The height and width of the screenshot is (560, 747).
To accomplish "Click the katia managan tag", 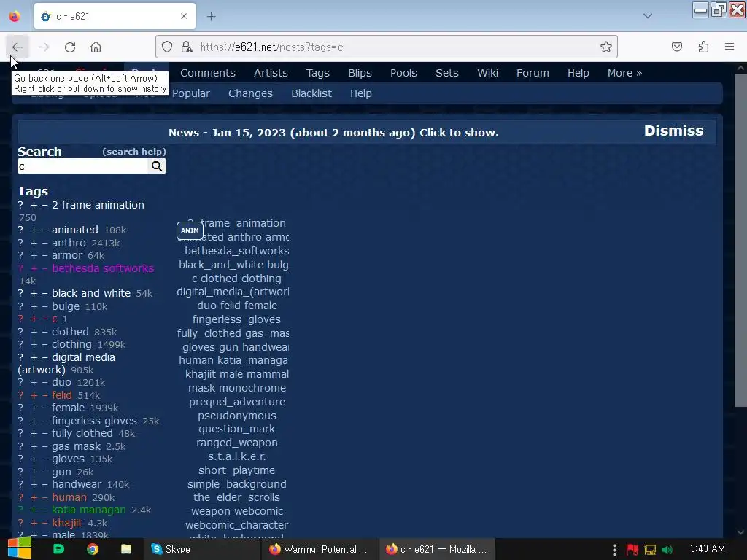I will 88,510.
